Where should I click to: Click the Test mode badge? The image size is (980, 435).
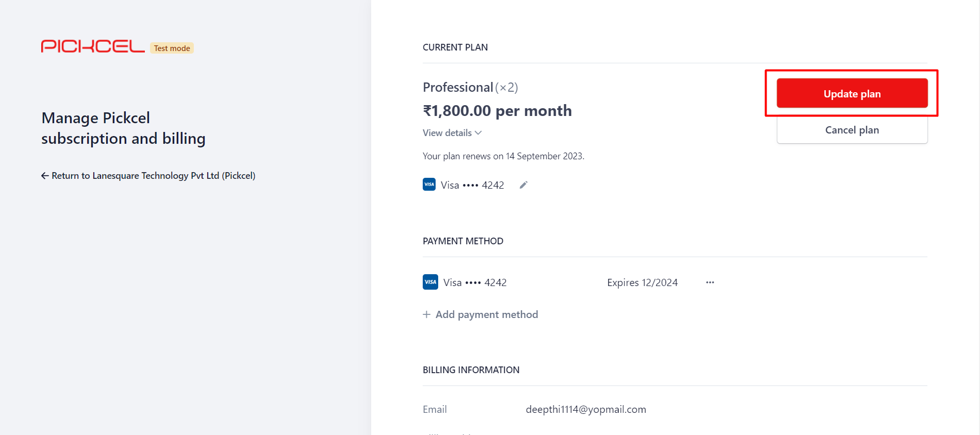172,48
